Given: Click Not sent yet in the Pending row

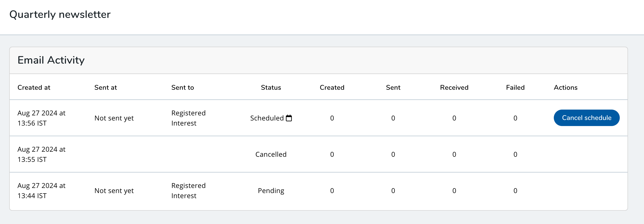Looking at the screenshot, I should point(114,191).
